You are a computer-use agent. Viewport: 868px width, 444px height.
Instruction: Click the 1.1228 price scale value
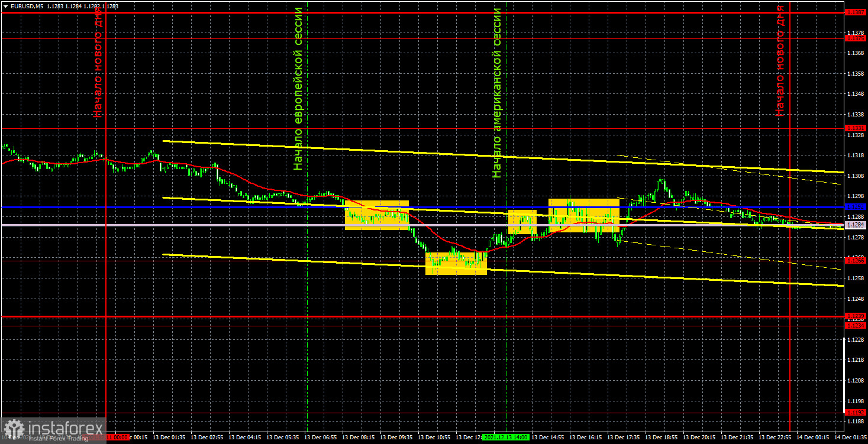[856, 339]
